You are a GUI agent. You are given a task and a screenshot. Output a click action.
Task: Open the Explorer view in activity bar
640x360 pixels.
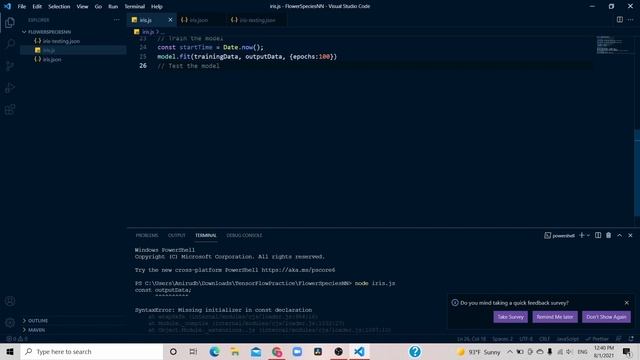[x=10, y=22]
